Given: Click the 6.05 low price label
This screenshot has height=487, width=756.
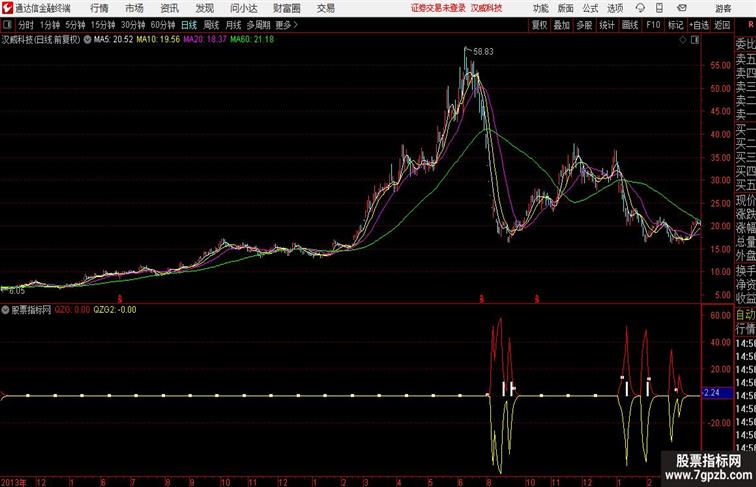Looking at the screenshot, I should click(x=17, y=291).
